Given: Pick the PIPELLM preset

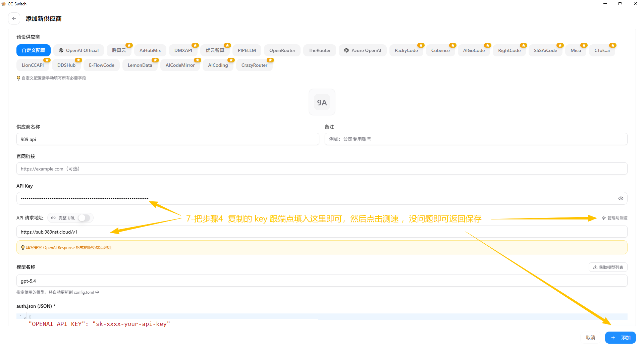Looking at the screenshot, I should pyautogui.click(x=247, y=50).
